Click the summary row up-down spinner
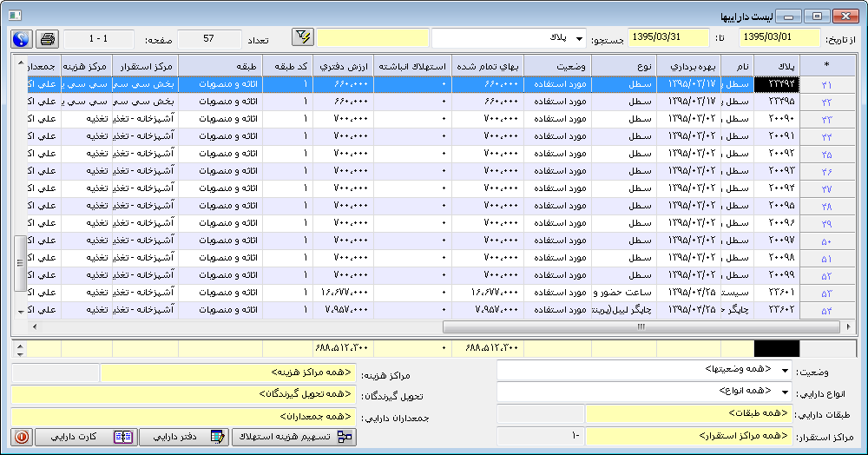 coord(20,349)
